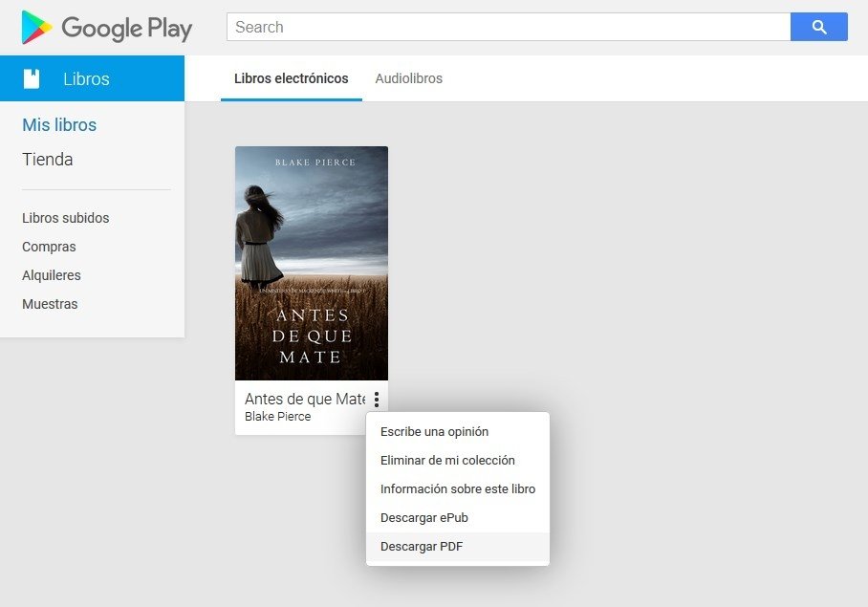Click the blue search magnifier button
The width and height of the screenshot is (868, 607).
pyautogui.click(x=818, y=27)
